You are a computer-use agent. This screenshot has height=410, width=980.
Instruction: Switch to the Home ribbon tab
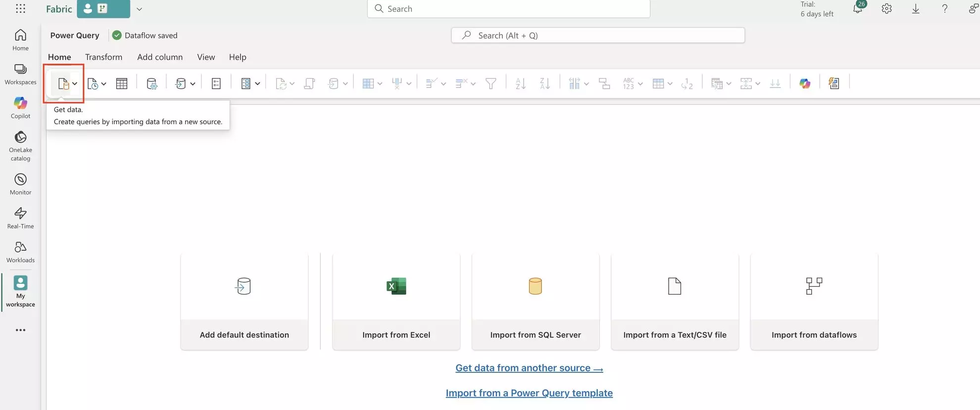click(x=59, y=57)
